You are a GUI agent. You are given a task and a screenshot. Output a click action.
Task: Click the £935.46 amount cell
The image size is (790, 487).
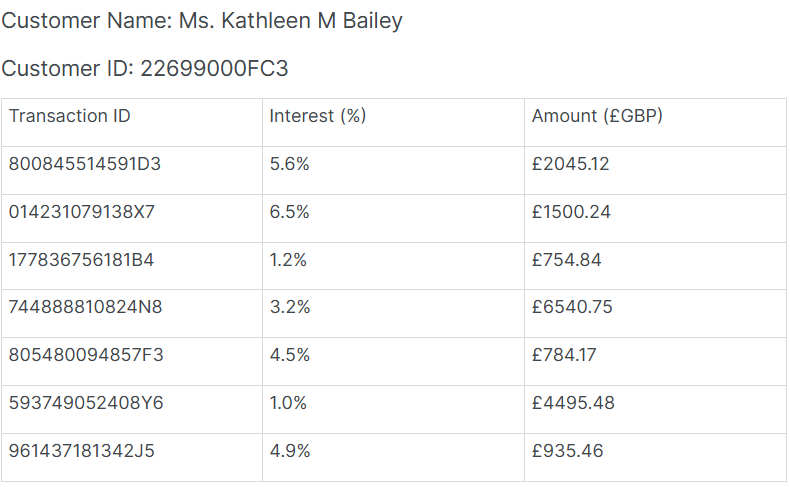click(568, 451)
